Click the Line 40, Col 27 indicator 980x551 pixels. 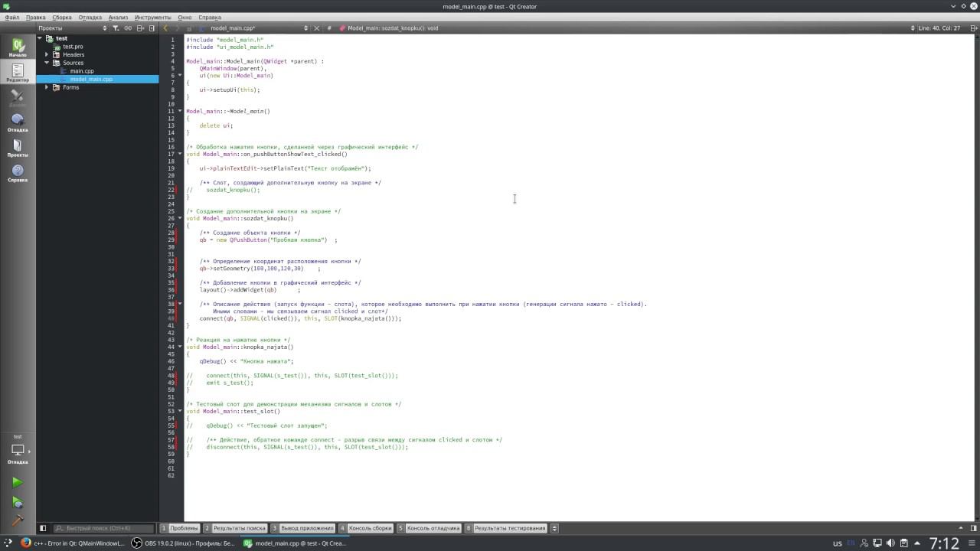click(x=939, y=28)
